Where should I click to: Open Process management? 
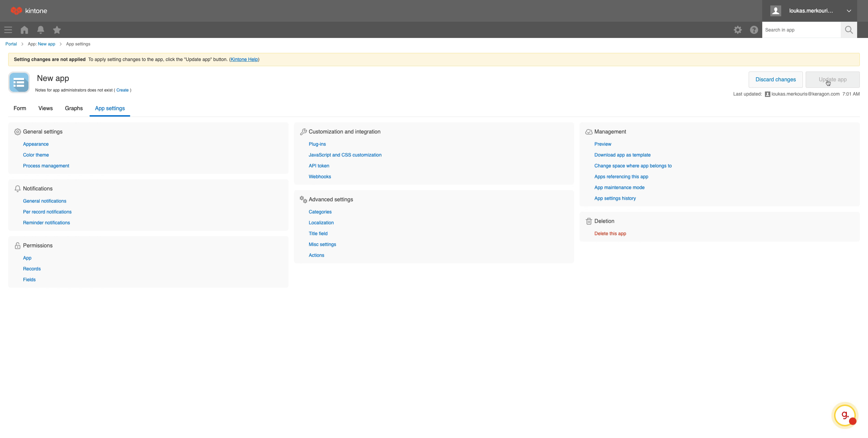tap(46, 166)
